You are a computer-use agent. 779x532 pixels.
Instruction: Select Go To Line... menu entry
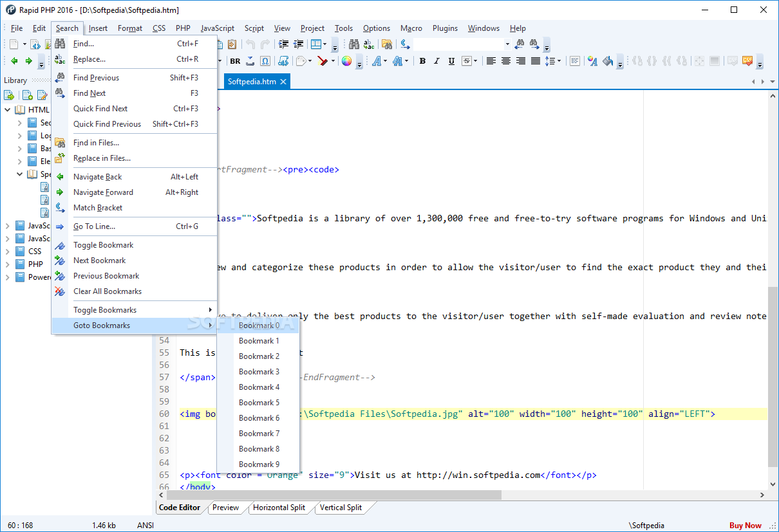(135, 226)
